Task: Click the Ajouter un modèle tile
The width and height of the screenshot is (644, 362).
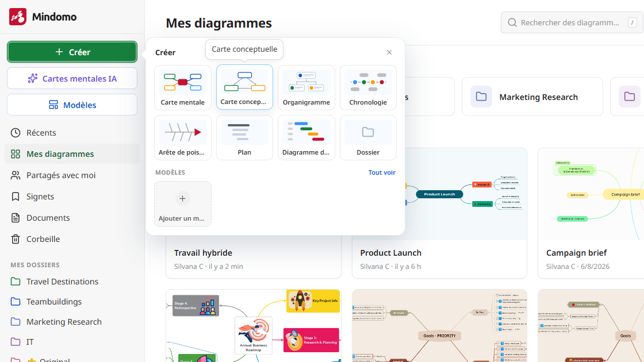Action: coord(183,204)
